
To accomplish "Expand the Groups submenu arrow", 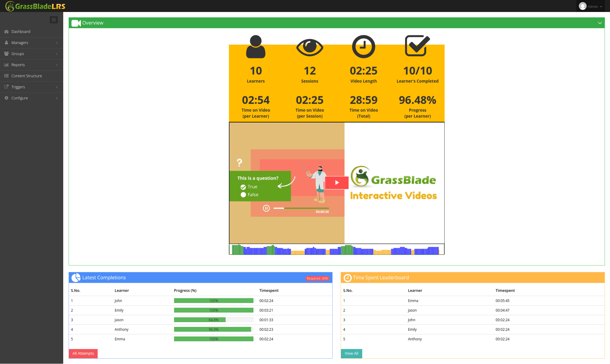I will pyautogui.click(x=57, y=54).
